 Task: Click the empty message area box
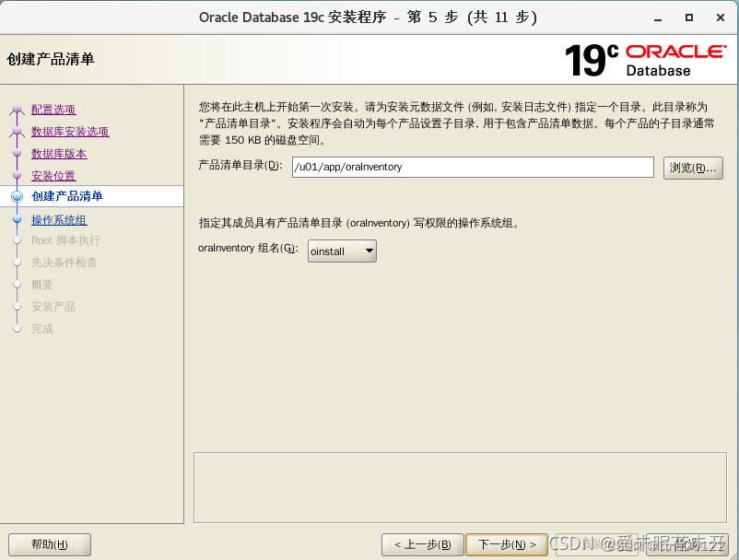point(460,487)
